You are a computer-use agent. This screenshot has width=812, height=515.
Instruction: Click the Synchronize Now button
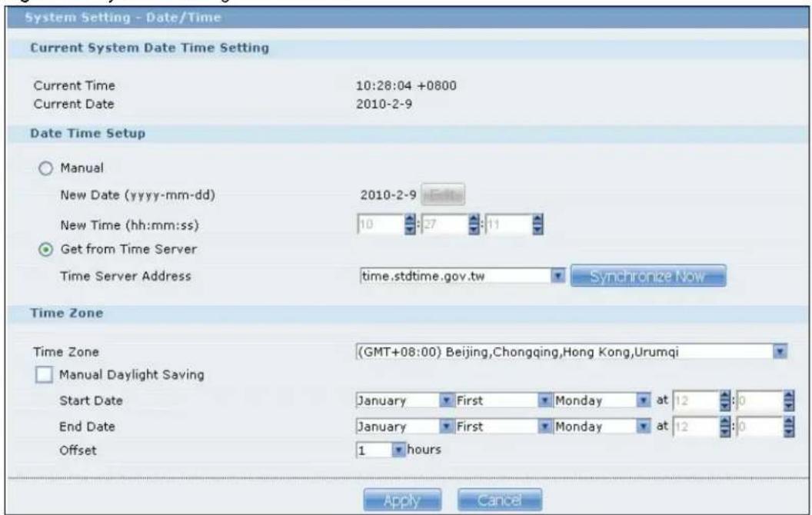(648, 276)
